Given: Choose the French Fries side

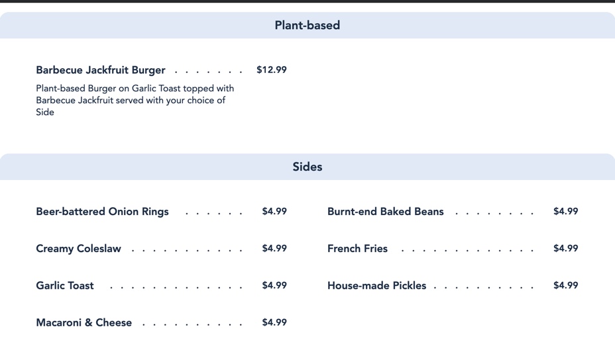Looking at the screenshot, I should point(357,249).
